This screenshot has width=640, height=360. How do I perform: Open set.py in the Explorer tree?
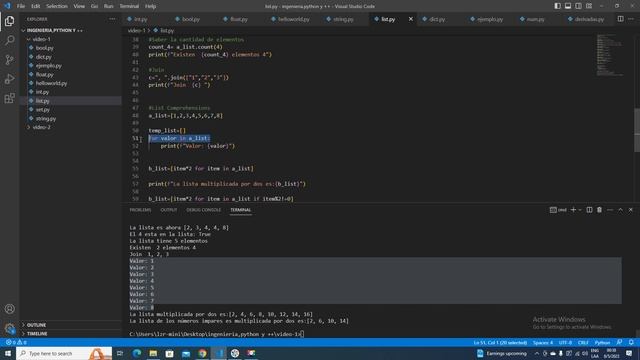click(42, 110)
